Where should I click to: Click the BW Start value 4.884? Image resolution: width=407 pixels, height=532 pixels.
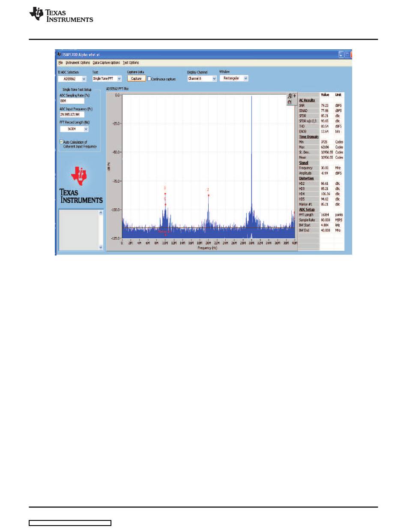point(325,225)
